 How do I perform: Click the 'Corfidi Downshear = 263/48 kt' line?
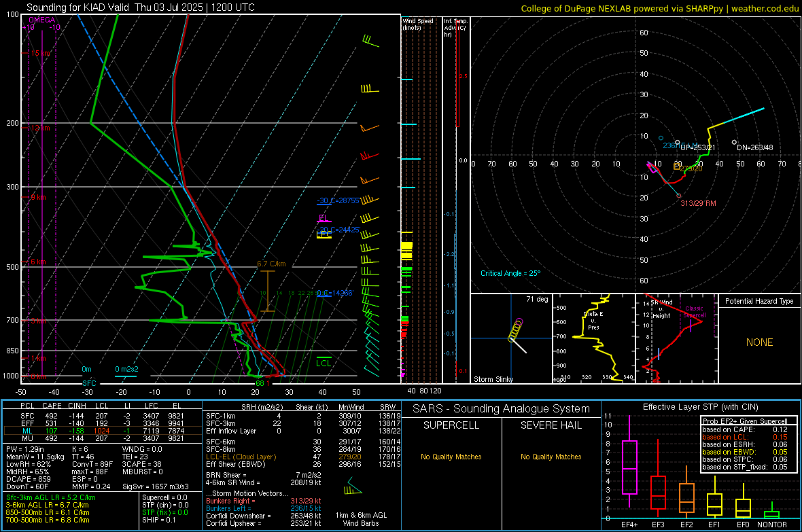264,516
